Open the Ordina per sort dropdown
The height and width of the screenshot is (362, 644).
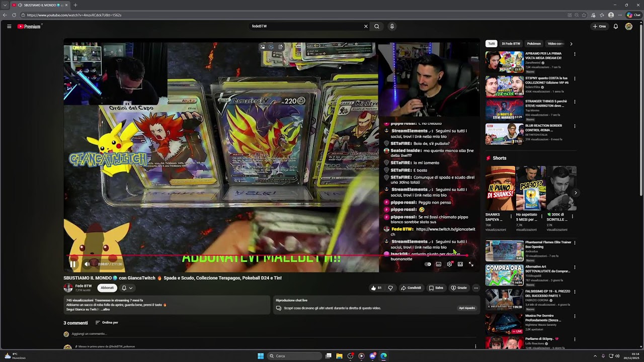tap(107, 323)
